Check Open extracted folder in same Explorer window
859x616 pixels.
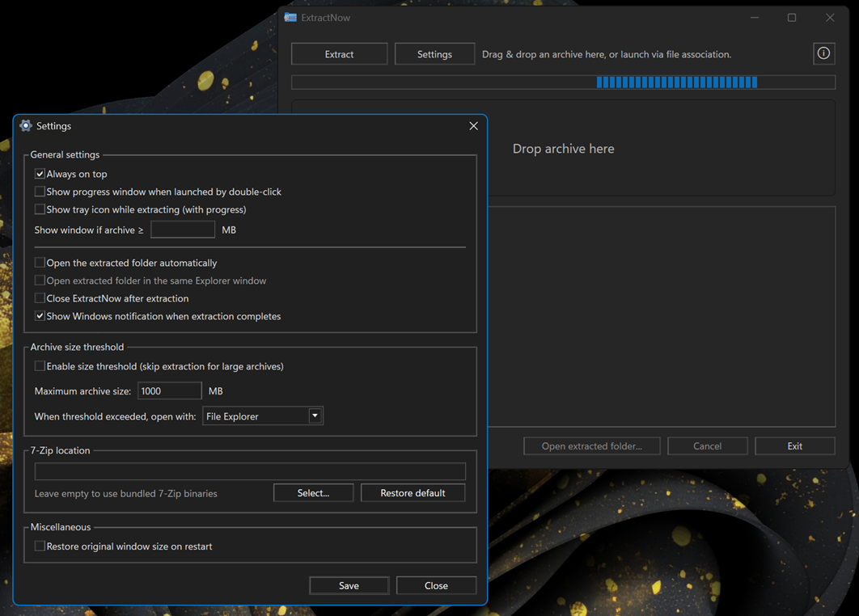point(40,281)
